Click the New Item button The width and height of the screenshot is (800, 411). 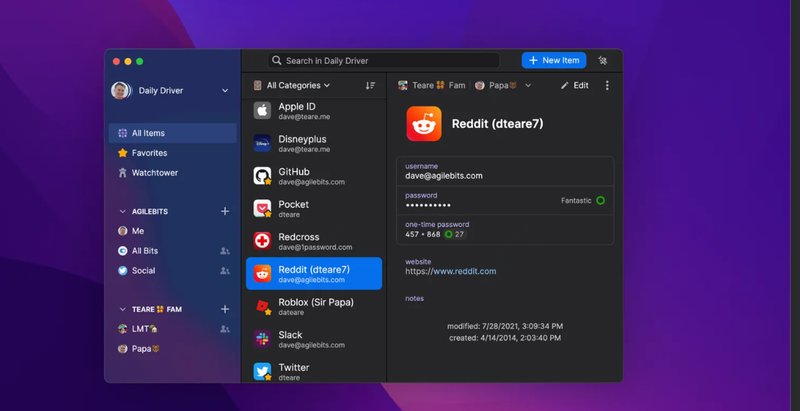(x=553, y=61)
